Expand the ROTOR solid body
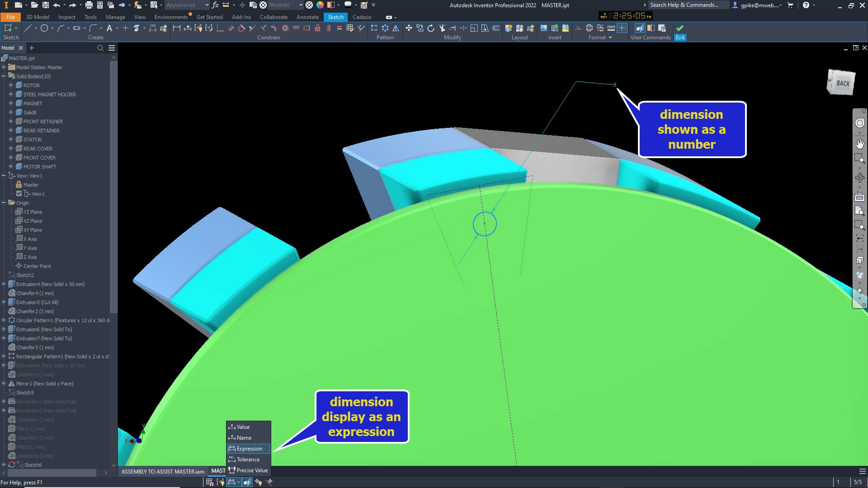Image resolution: width=868 pixels, height=488 pixels. (x=11, y=85)
